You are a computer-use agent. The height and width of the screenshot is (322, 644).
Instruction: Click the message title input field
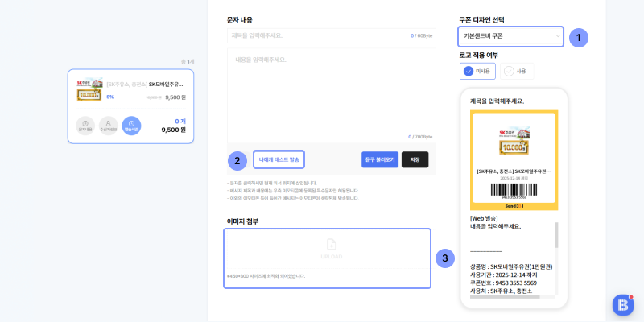(318, 35)
